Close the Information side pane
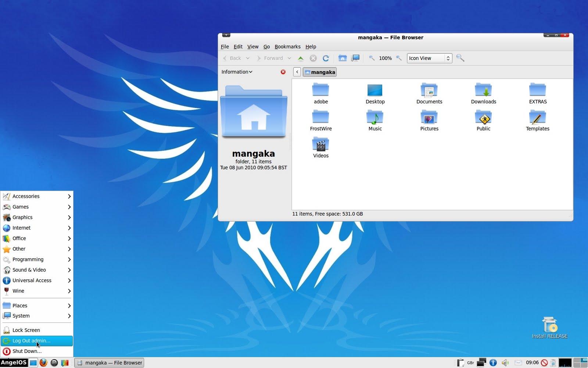Viewport: 588px width, 368px height. click(x=283, y=72)
